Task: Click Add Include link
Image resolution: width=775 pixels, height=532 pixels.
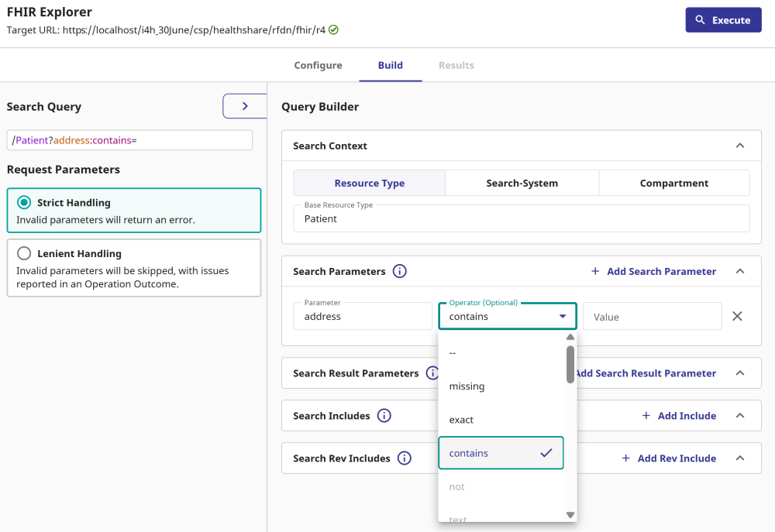Action: click(x=687, y=415)
